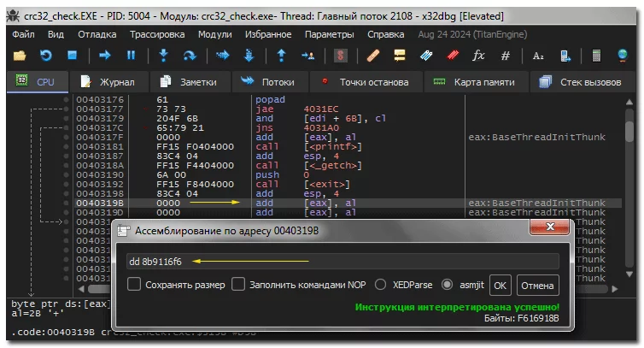Select the asmjit assembler option

[447, 285]
